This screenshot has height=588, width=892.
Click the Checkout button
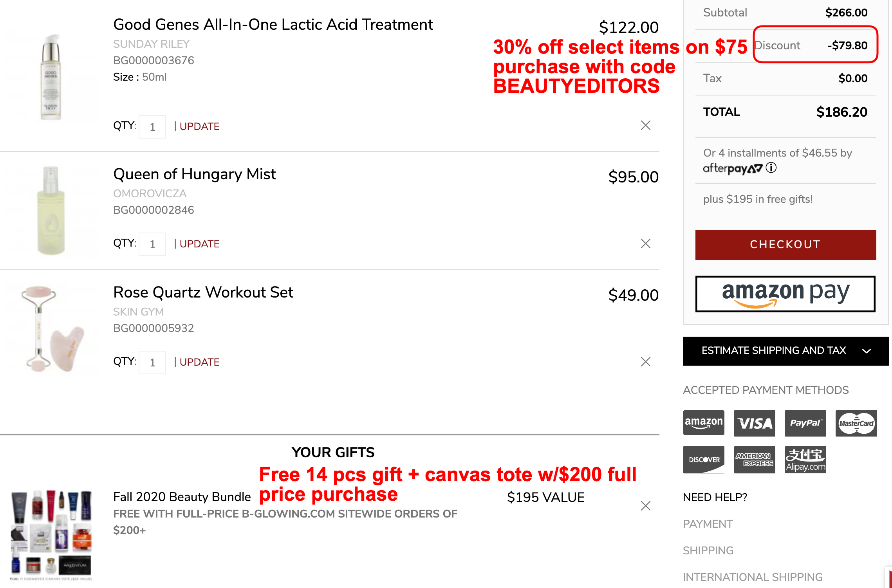coord(786,245)
